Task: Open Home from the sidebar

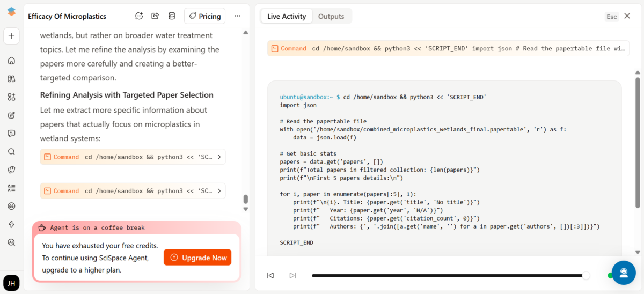Action: (x=11, y=61)
